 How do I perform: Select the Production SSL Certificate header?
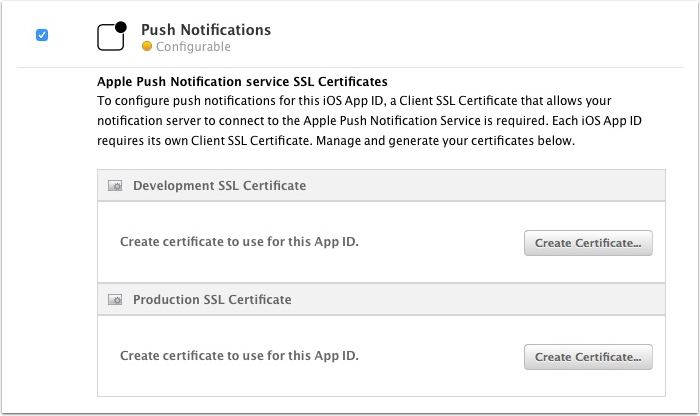tap(381, 299)
